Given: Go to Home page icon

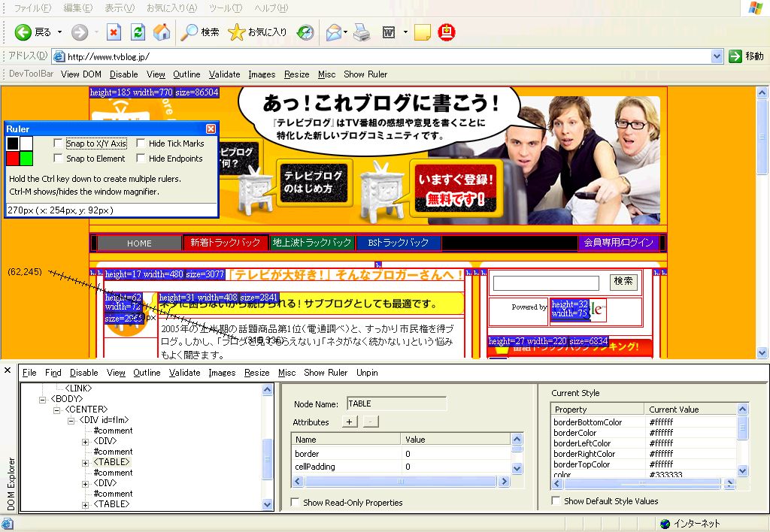Looking at the screenshot, I should pos(162,32).
